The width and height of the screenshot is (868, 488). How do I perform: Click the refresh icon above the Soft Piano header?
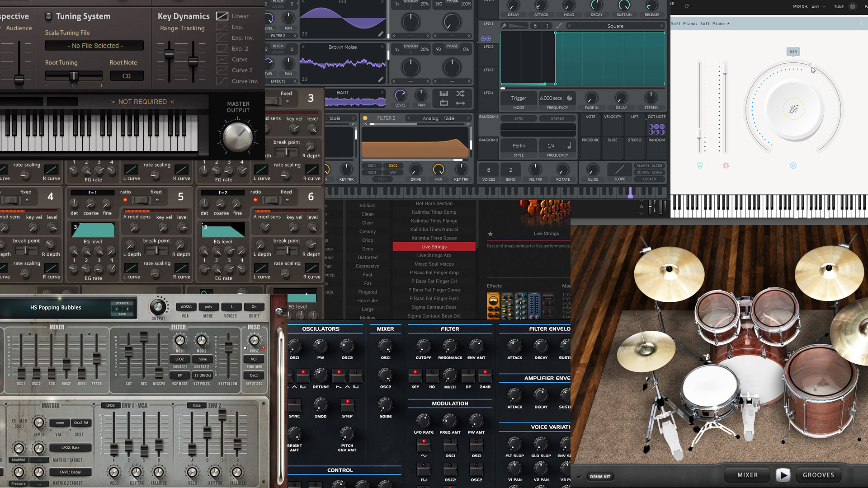pos(687,6)
